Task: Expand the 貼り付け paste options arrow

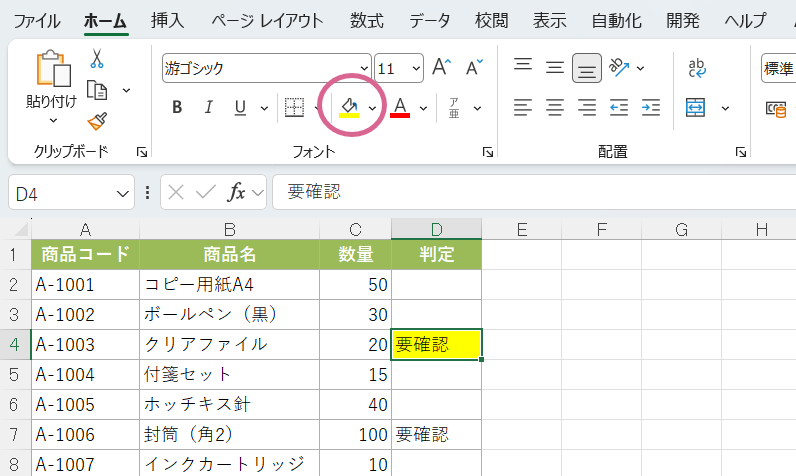Action: tap(53, 121)
